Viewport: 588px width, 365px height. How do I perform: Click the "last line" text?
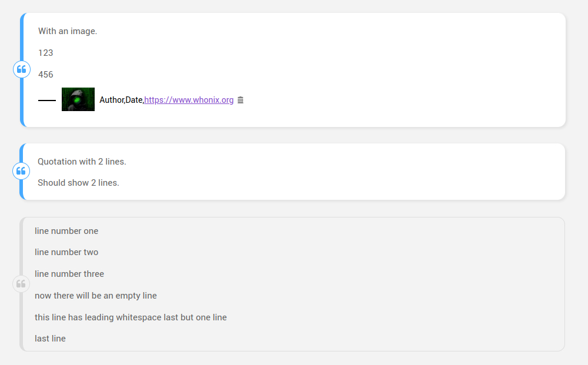point(50,339)
